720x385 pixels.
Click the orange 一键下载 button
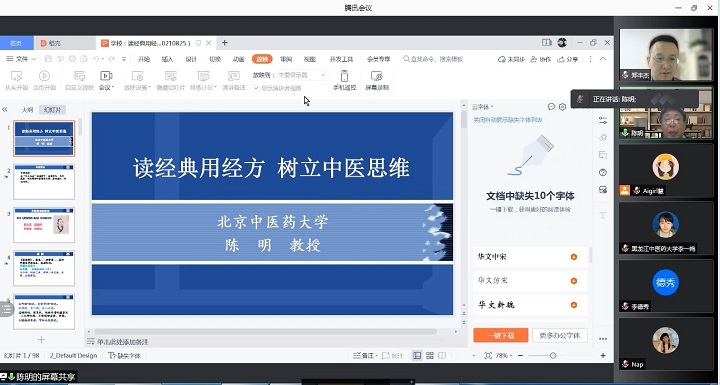point(501,335)
